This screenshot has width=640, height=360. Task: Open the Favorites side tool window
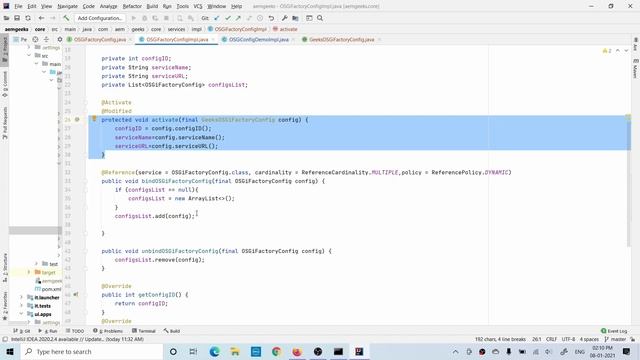tap(5, 305)
